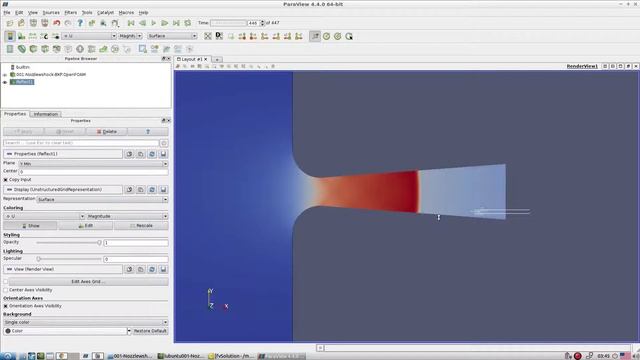Click the Calculator filter icon

(x=10, y=49)
